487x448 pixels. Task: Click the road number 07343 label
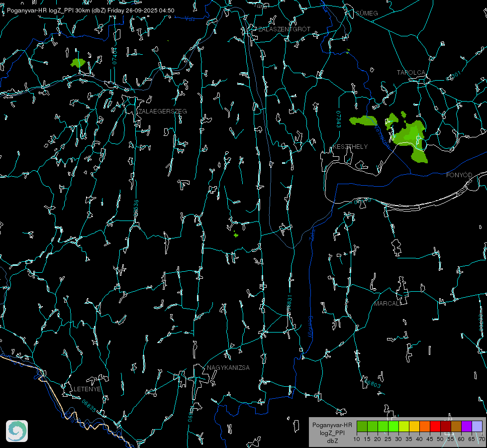point(339,119)
